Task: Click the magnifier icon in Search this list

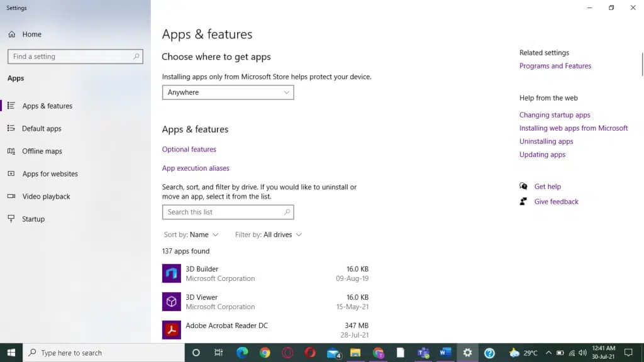Action: 287,212
